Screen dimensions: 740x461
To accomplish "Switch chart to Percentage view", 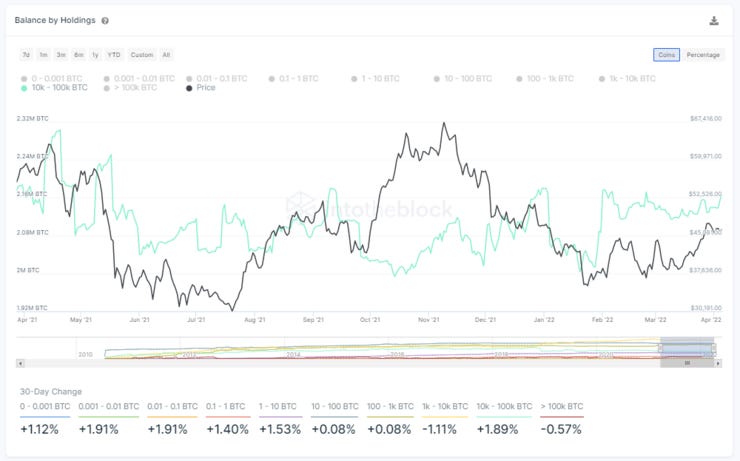I will [x=703, y=55].
